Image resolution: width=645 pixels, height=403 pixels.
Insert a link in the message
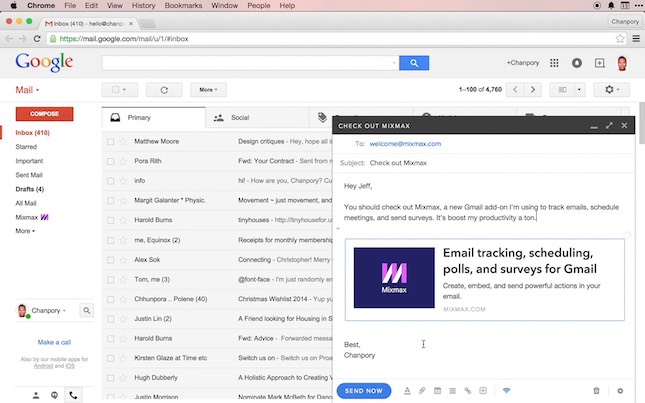tap(467, 391)
